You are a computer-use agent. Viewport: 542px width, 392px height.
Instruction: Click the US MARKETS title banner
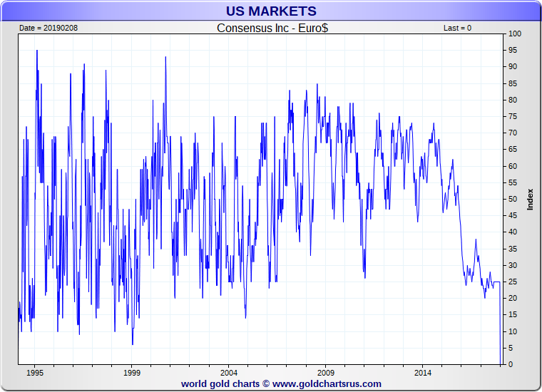coord(271,11)
